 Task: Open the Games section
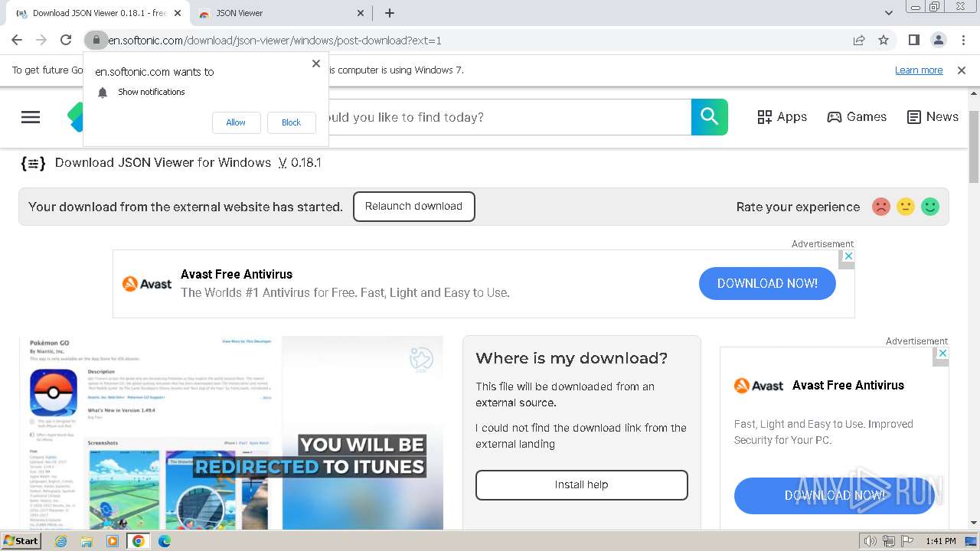click(x=857, y=117)
